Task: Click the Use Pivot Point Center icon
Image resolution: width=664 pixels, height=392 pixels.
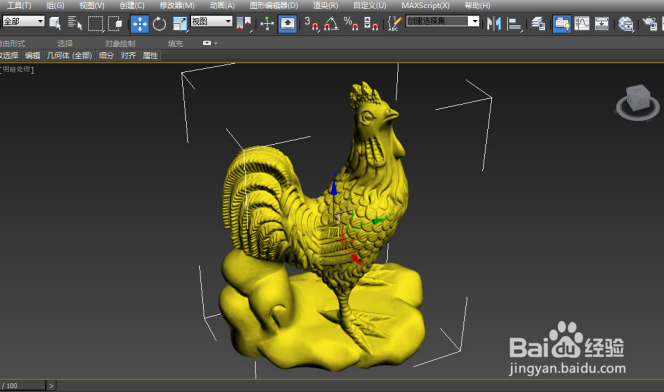Action: [244, 23]
